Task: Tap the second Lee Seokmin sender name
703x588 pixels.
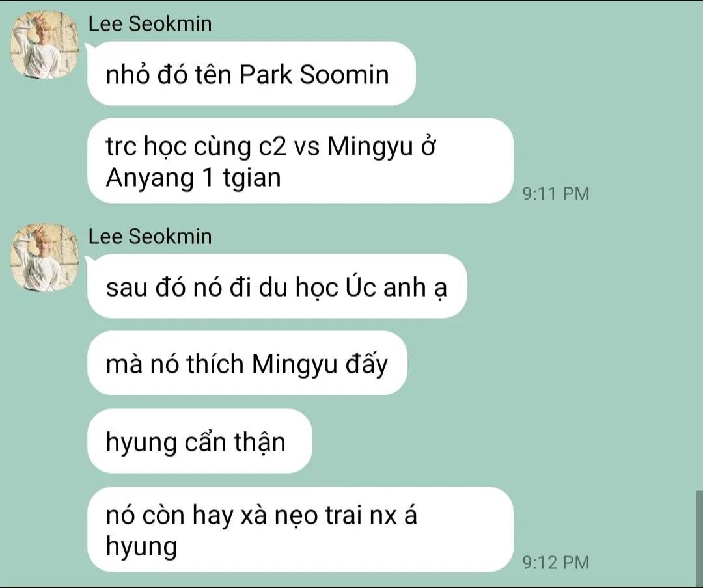Action: click(150, 236)
